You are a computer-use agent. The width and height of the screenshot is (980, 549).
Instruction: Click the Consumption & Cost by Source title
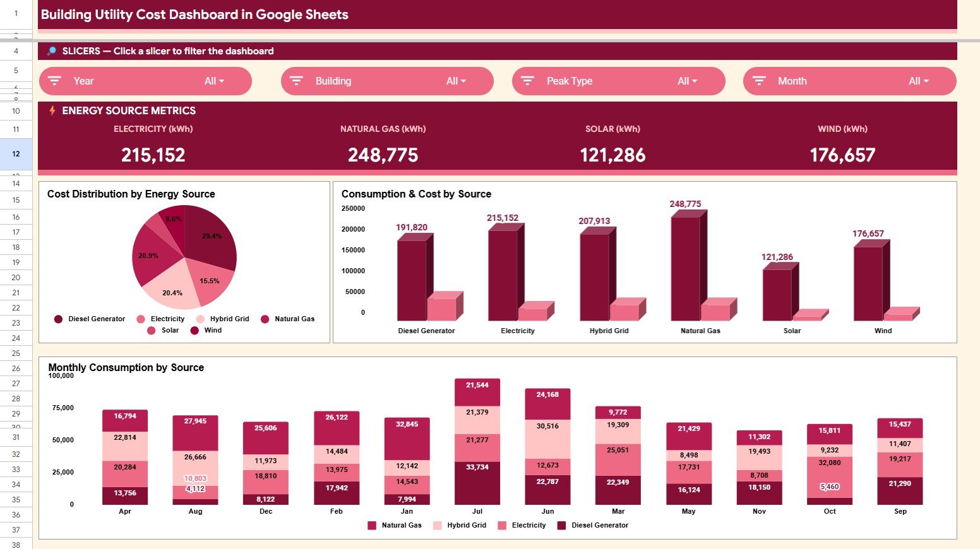tap(416, 194)
